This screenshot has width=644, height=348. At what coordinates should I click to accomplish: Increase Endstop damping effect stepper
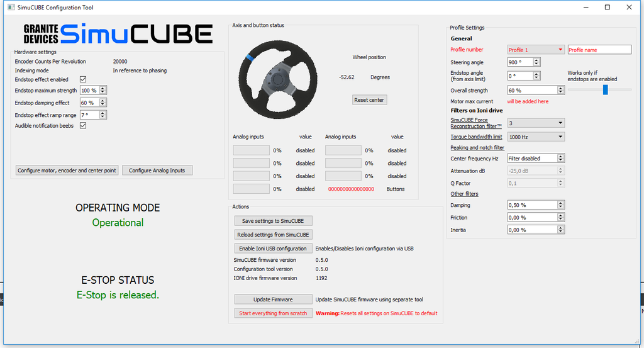point(103,100)
